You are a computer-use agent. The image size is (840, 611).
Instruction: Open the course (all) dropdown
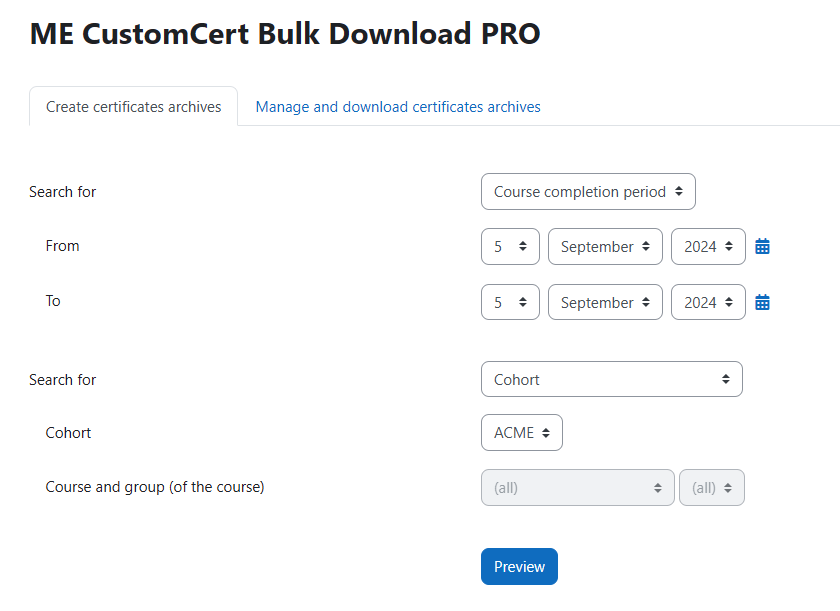[x=578, y=487]
